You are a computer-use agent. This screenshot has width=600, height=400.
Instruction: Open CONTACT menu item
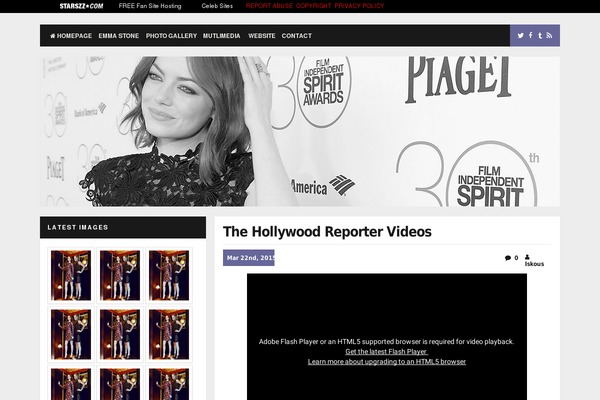click(x=297, y=36)
